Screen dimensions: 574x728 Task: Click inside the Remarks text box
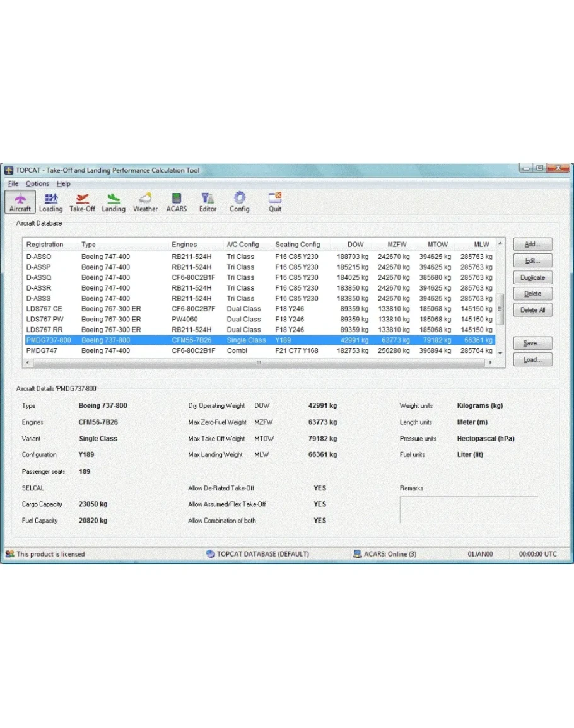(469, 509)
